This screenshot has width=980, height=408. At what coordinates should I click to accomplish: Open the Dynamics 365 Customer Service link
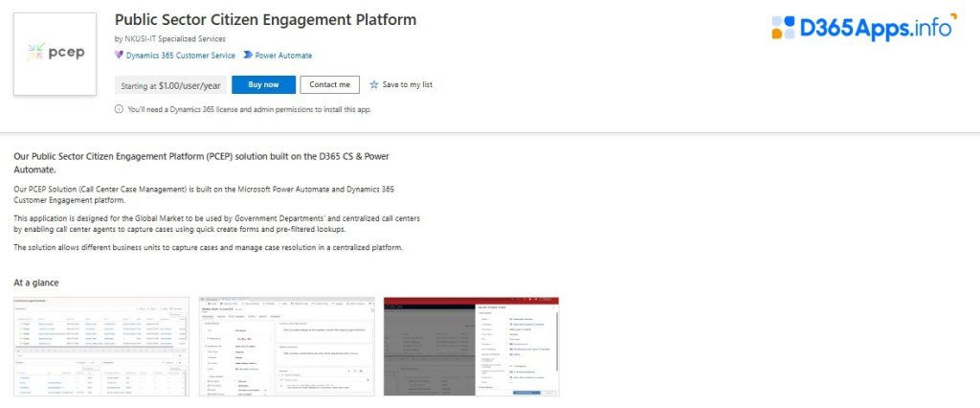(x=181, y=55)
